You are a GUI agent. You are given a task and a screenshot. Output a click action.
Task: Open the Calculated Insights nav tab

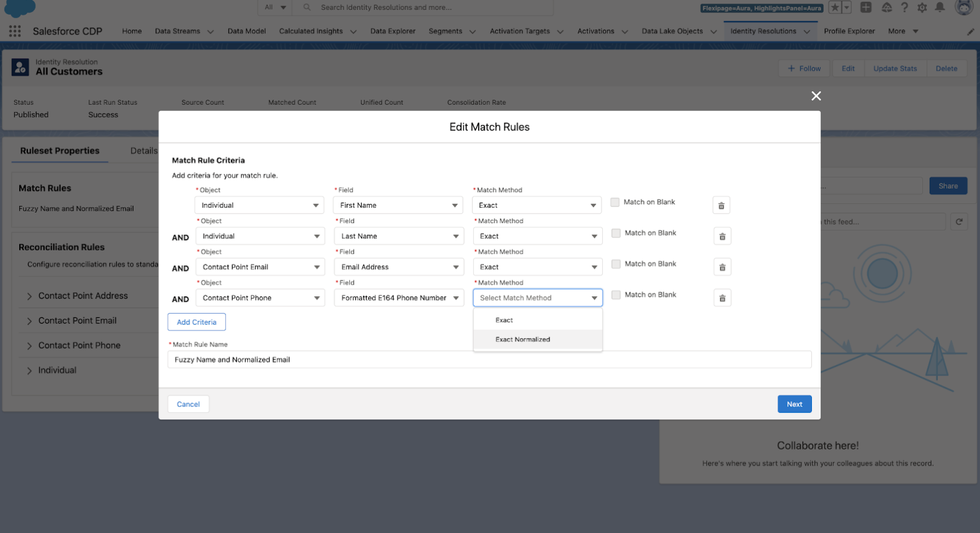tap(311, 31)
